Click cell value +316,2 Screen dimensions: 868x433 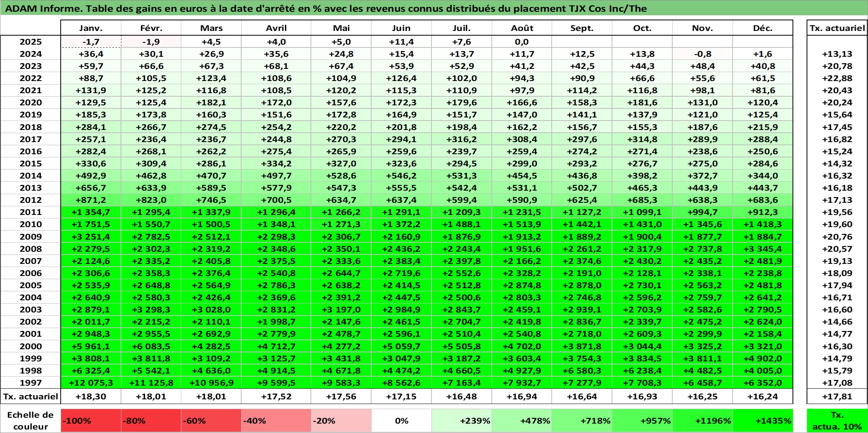click(462, 139)
